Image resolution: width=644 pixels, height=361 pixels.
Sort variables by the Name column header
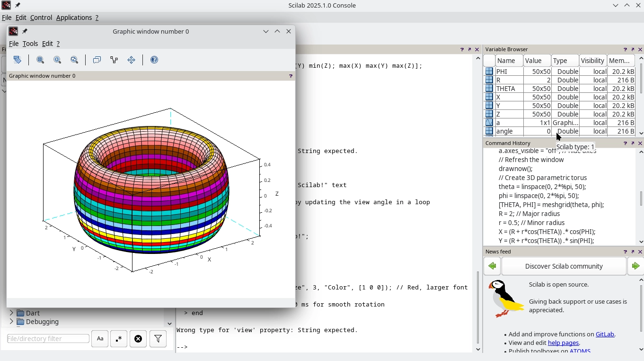pos(510,61)
